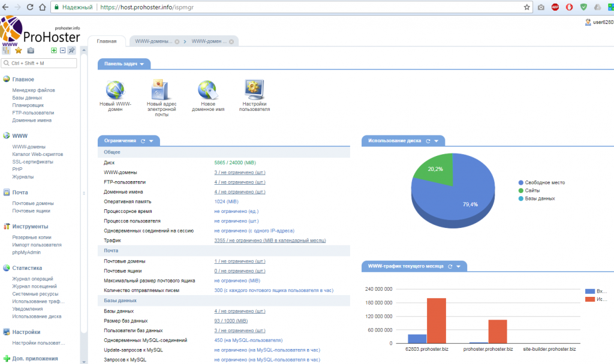Viewport: 614px width, 364px height.
Task: Switch to the Главная tab
Action: [x=107, y=41]
